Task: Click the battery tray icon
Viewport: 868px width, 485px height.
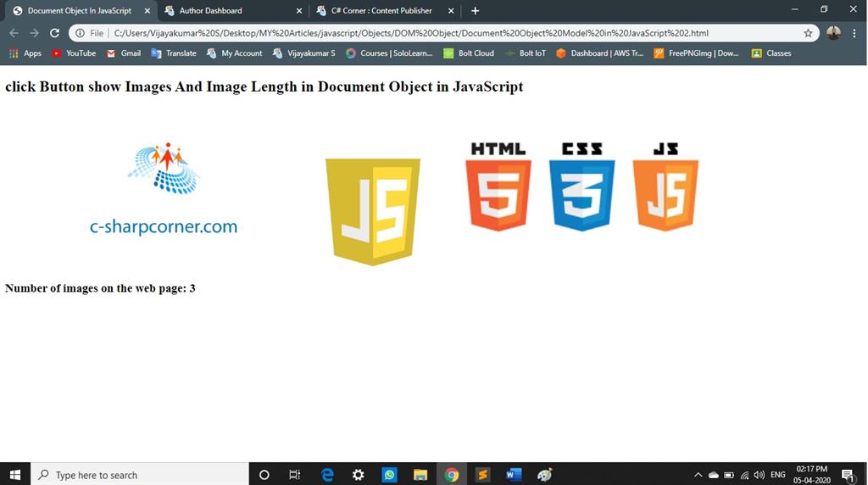Action: click(729, 475)
